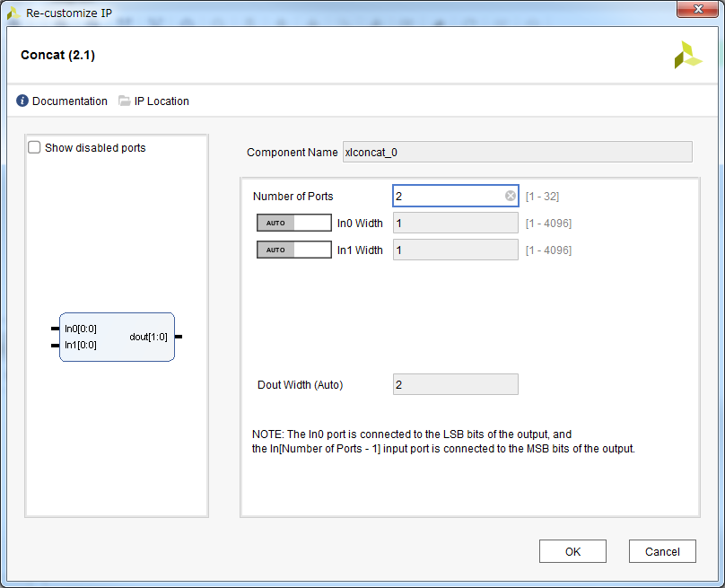Open the Documentation link
725x588 pixels.
pos(69,101)
